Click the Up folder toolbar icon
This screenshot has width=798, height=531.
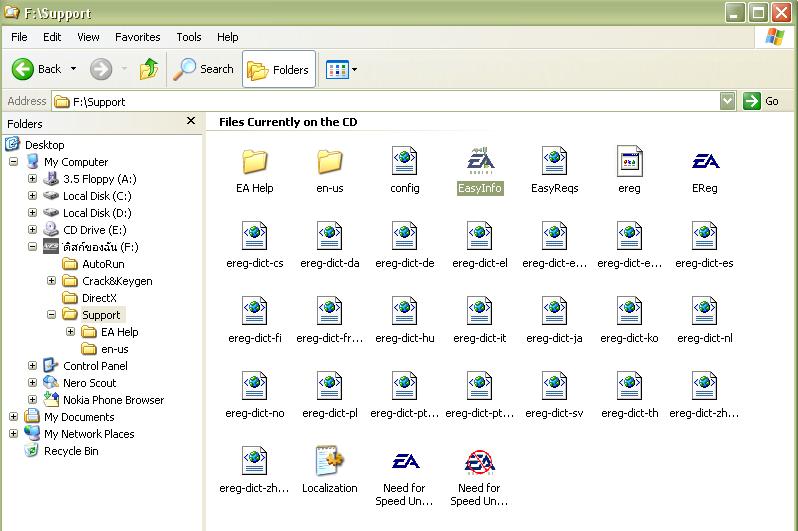click(x=149, y=69)
